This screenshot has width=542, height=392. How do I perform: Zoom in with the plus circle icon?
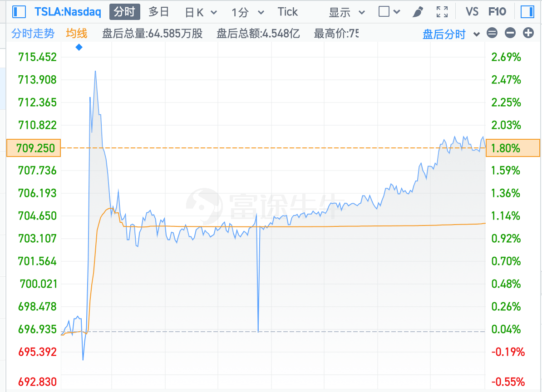click(x=528, y=33)
